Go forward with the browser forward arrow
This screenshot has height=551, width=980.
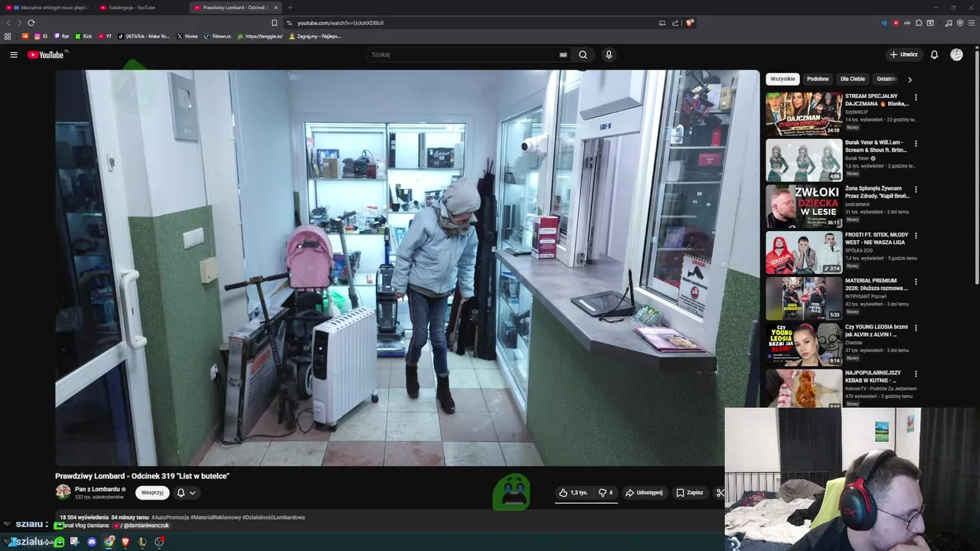[19, 23]
